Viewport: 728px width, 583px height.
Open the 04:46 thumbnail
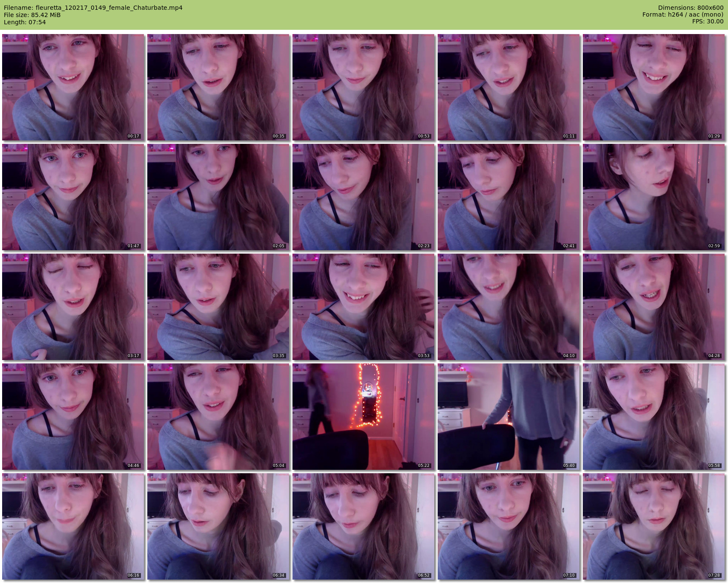(73, 417)
